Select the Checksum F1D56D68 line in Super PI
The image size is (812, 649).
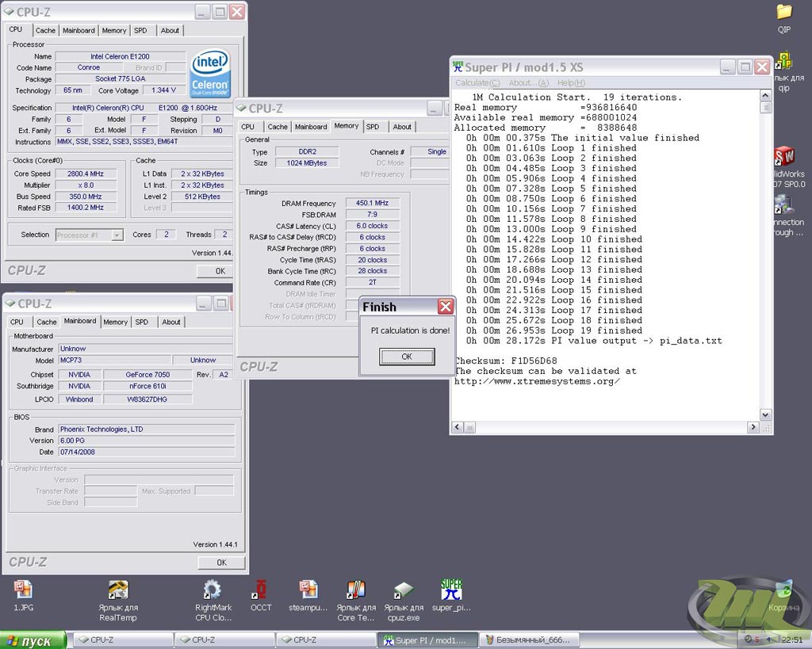506,361
